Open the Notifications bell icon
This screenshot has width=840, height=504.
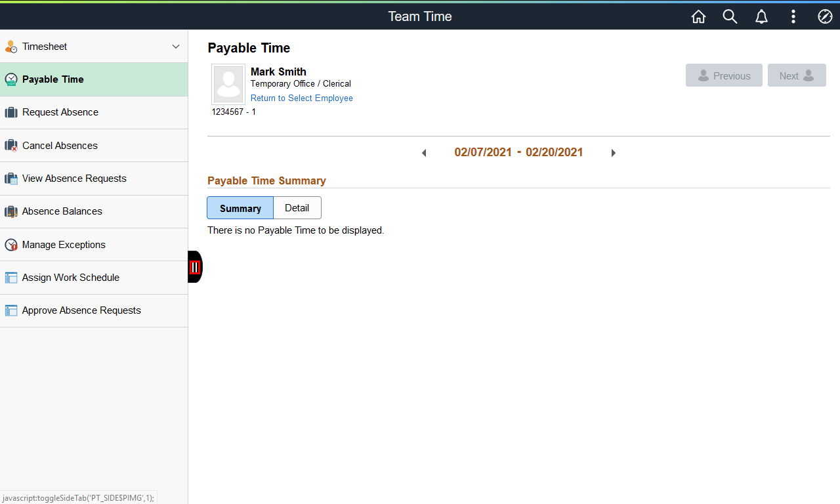tap(761, 17)
